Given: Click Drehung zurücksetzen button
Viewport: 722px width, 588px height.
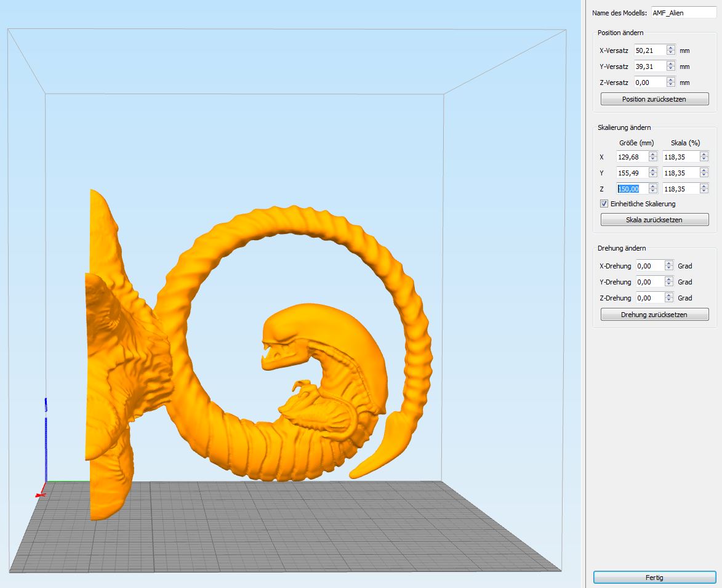Looking at the screenshot, I should point(654,315).
